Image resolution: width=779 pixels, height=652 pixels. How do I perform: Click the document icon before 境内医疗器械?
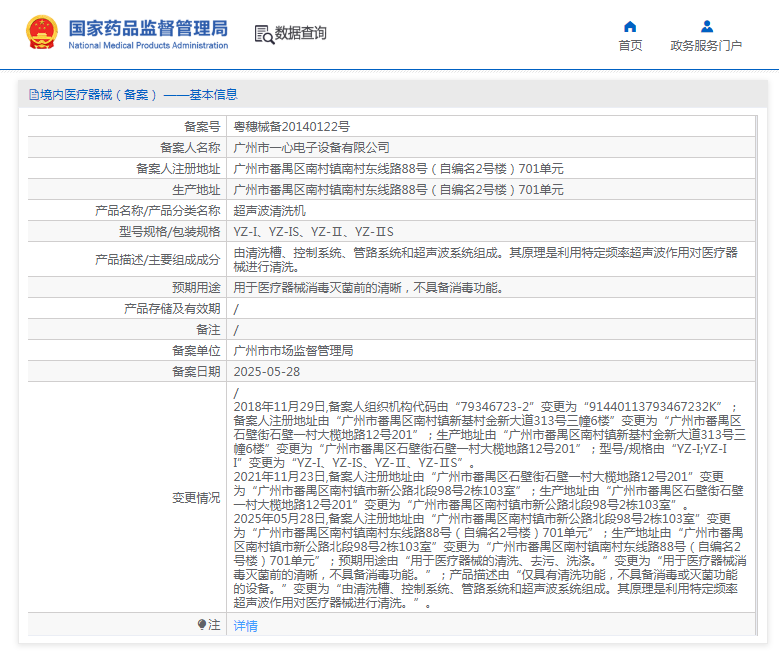(34, 94)
